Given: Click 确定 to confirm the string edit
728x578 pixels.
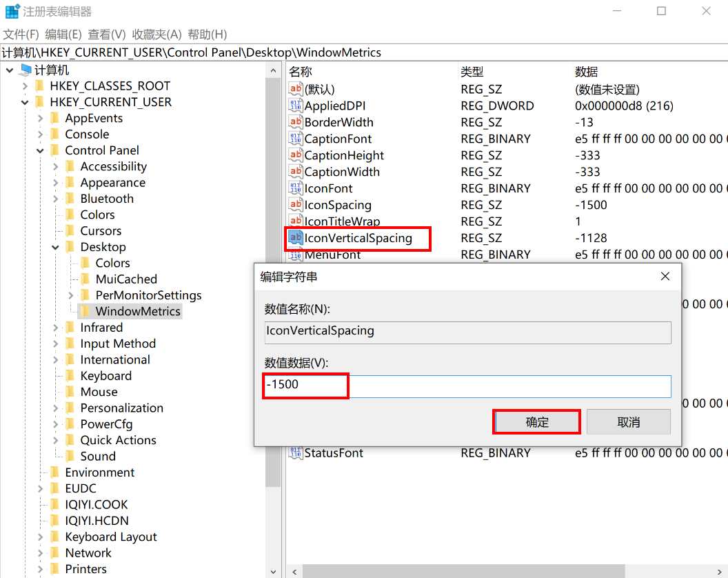Looking at the screenshot, I should point(537,422).
